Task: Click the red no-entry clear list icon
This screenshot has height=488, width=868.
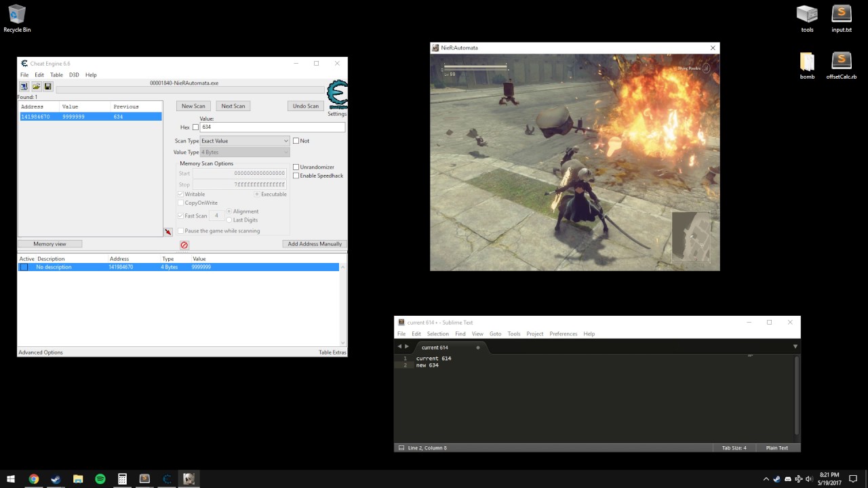Action: 184,245
